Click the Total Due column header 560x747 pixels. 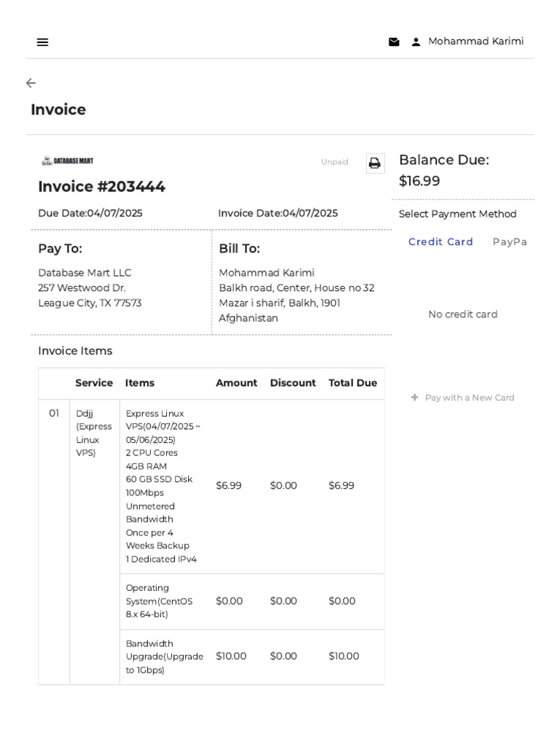(353, 383)
